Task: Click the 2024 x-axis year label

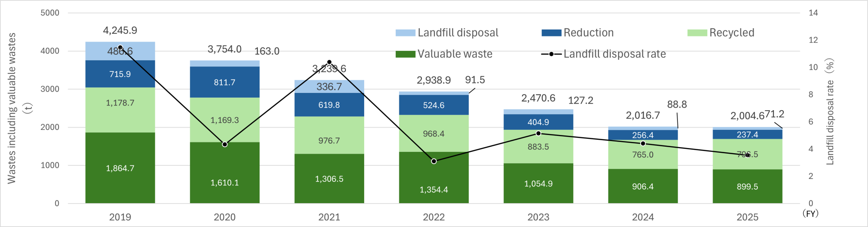Action: pyautogui.click(x=643, y=217)
